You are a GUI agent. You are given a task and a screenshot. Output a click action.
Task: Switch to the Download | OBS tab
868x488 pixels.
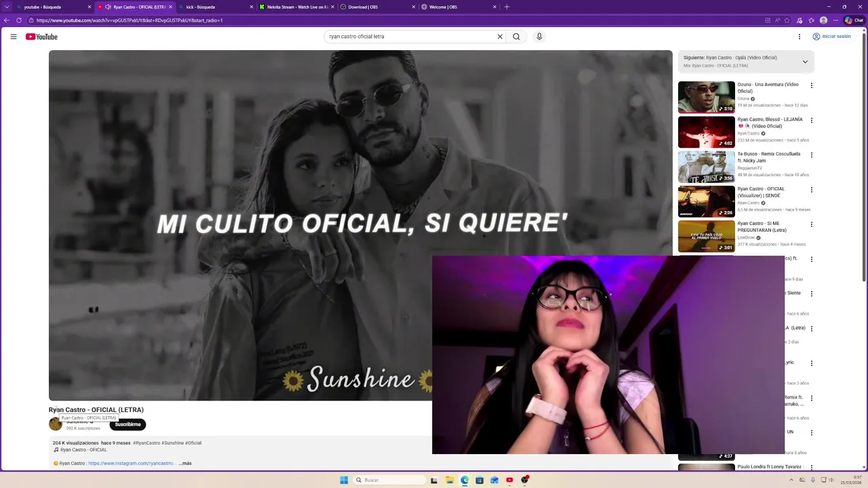(376, 7)
